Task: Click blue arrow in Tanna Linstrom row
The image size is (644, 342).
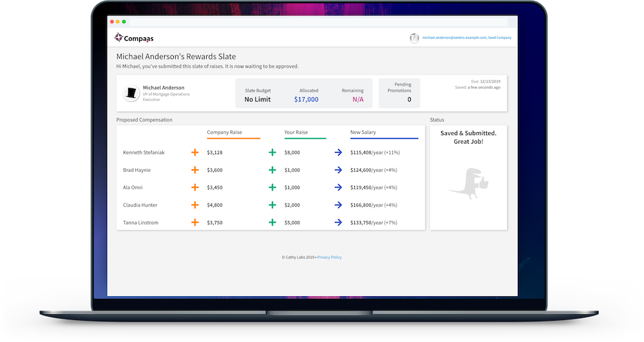Action: pos(338,223)
